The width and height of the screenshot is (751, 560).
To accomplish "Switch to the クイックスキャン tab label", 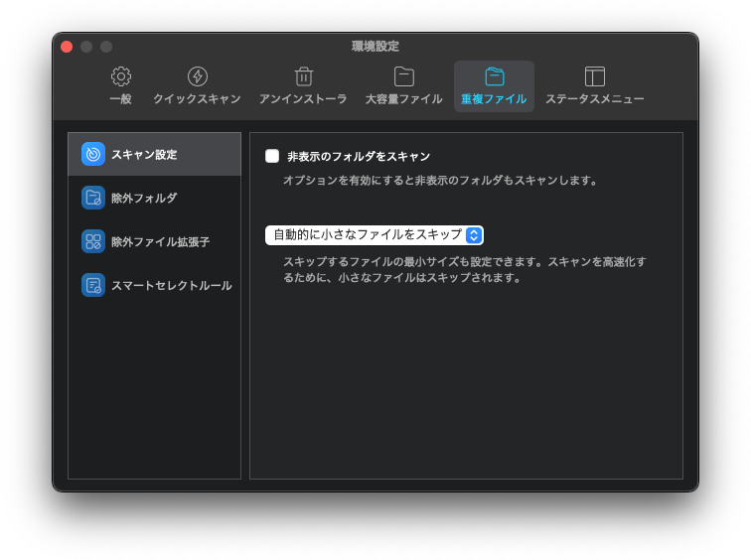I will pyautogui.click(x=197, y=99).
